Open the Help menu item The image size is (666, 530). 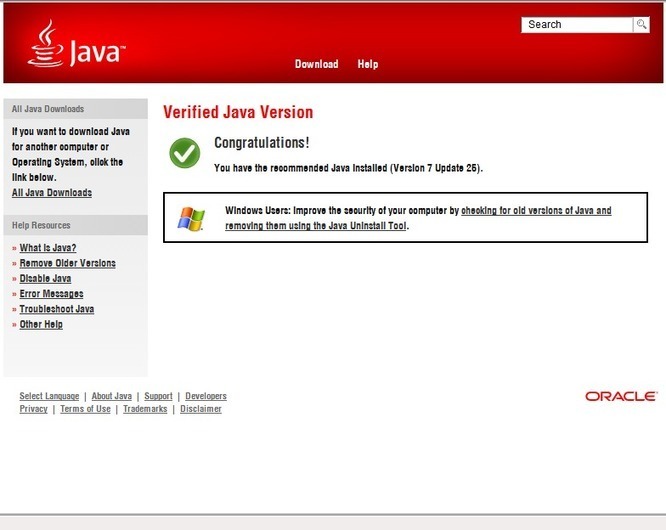(x=368, y=64)
